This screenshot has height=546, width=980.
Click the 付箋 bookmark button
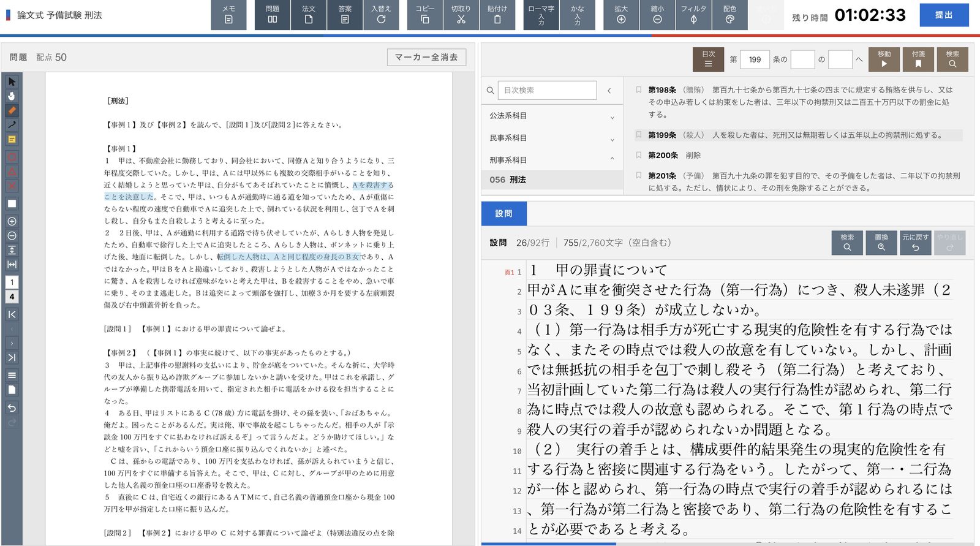918,59
